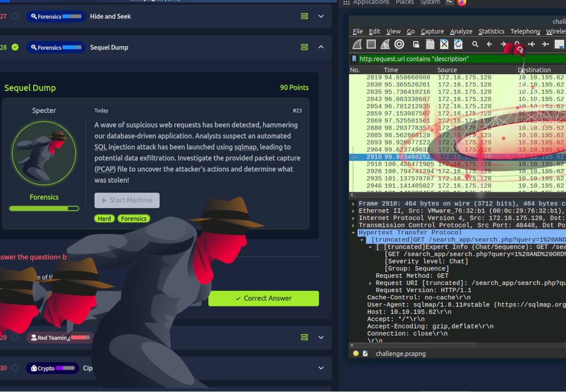Open capture options gear icon
The image size is (566, 392).
(399, 44)
